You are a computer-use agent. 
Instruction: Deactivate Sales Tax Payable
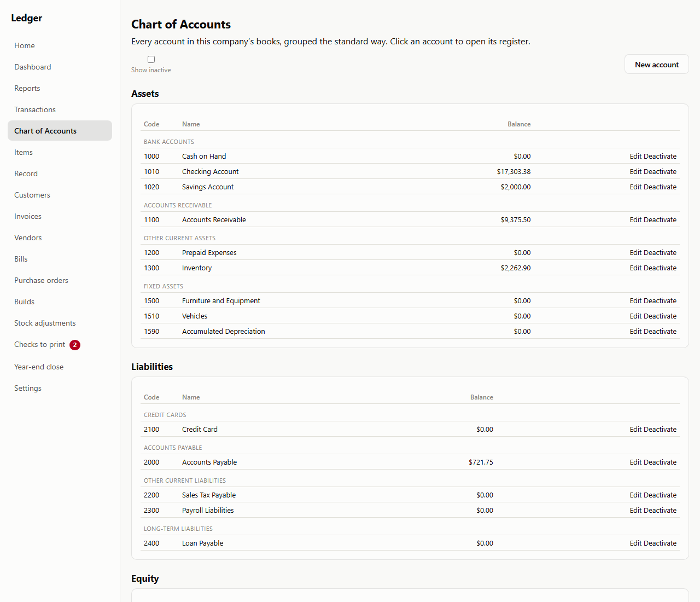[660, 495]
